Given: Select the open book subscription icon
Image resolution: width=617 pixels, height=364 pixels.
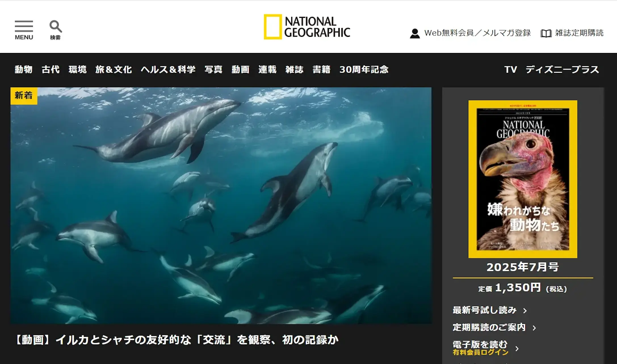Looking at the screenshot, I should click(x=546, y=33).
